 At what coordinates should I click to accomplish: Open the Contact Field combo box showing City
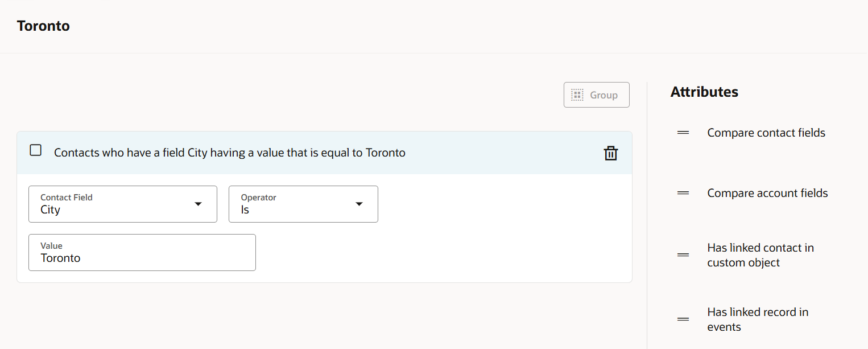coord(123,204)
